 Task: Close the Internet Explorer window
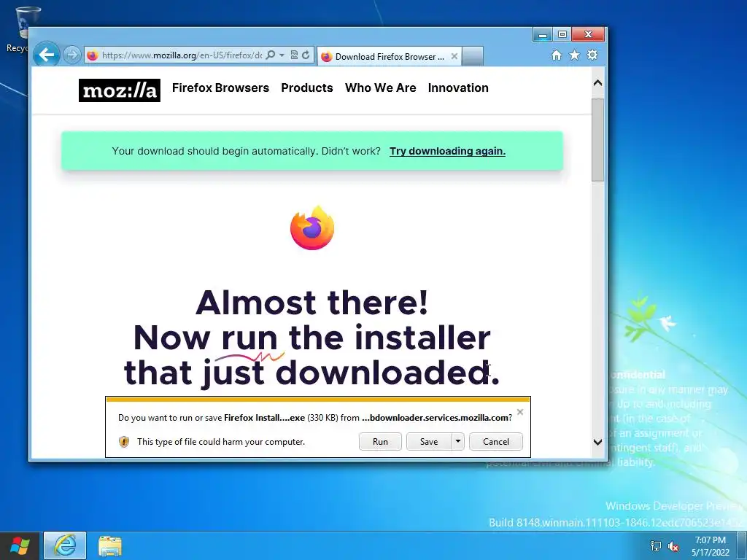pos(589,34)
